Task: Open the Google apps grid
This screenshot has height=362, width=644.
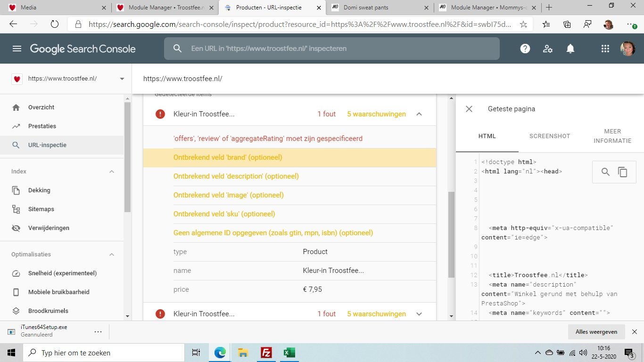Action: click(605, 49)
